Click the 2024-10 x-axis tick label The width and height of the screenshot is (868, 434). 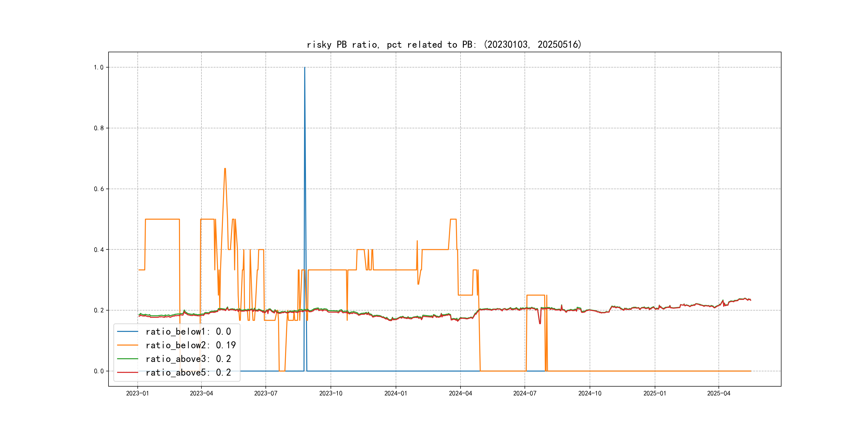(590, 394)
